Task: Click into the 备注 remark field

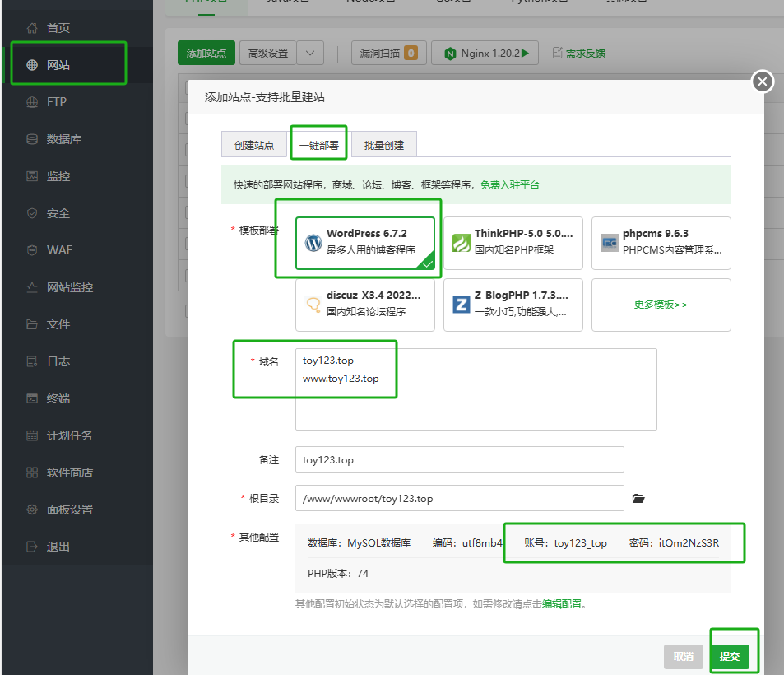Action: tap(460, 459)
